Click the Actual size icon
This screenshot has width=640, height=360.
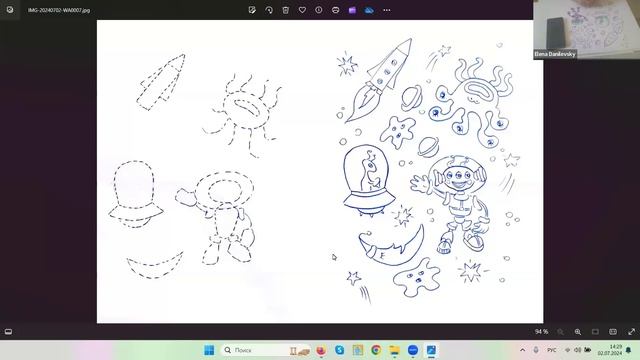click(613, 332)
